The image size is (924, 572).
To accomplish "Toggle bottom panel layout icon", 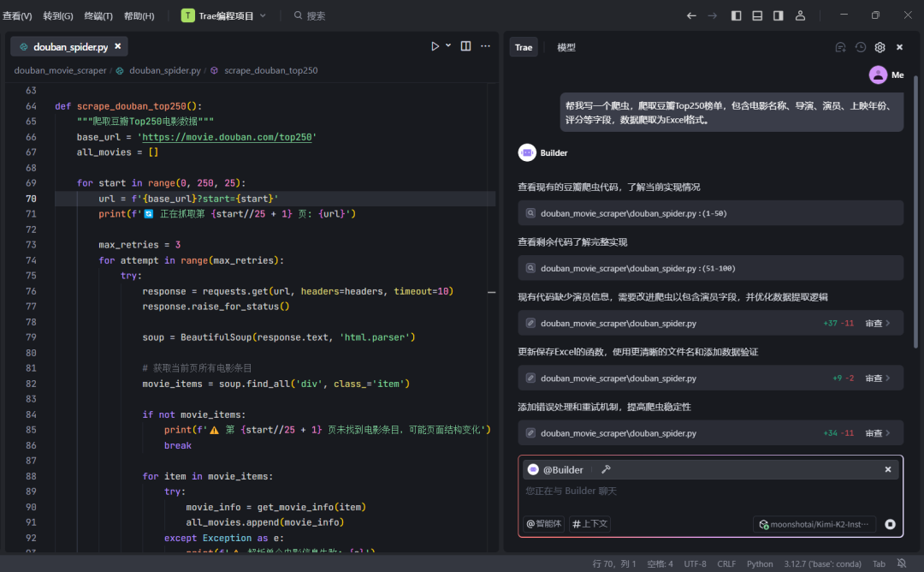I will point(757,16).
